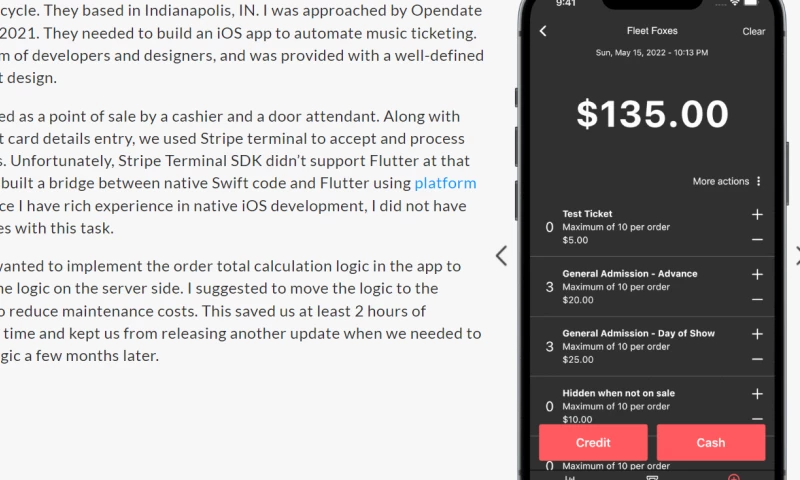Image resolution: width=800 pixels, height=480 pixels.
Task: Tap the back arrow beside Fleet Foxes
Action: (543, 31)
